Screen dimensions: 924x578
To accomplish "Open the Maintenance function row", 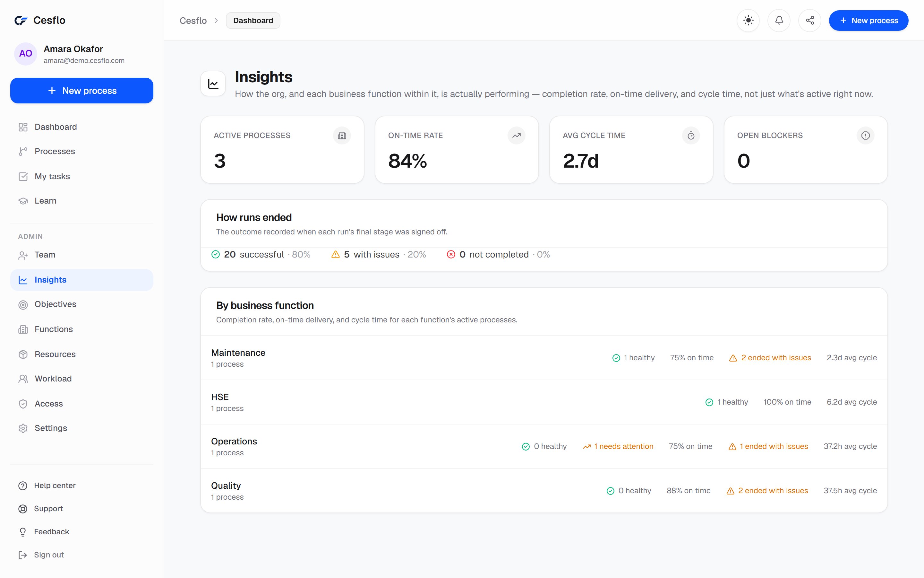I will pos(544,358).
